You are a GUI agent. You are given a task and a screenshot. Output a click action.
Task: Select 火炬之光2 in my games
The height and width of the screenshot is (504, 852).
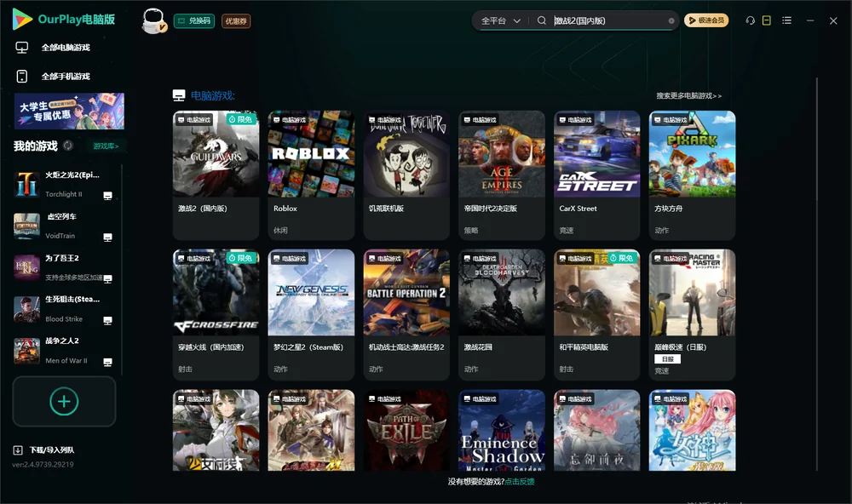(x=64, y=185)
